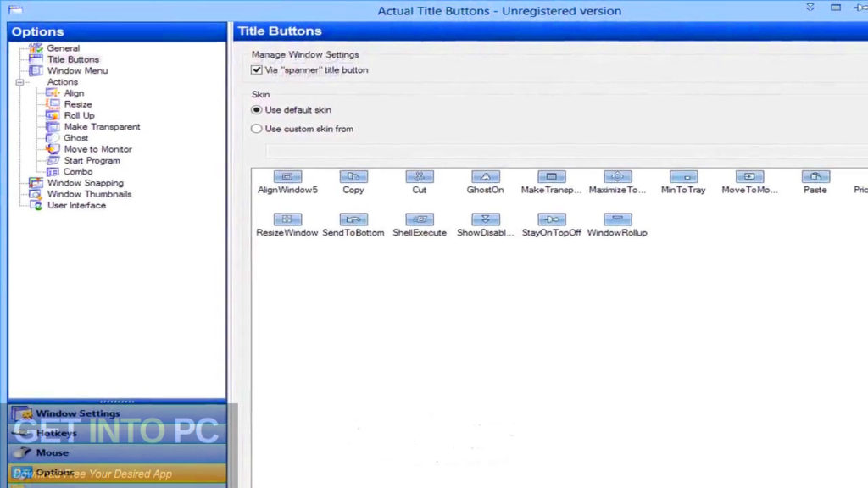Click the General tree icon
868x488 pixels.
36,48
